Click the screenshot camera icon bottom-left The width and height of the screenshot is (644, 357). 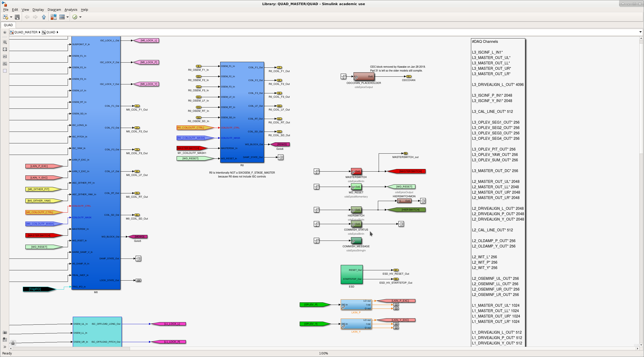(x=5, y=332)
